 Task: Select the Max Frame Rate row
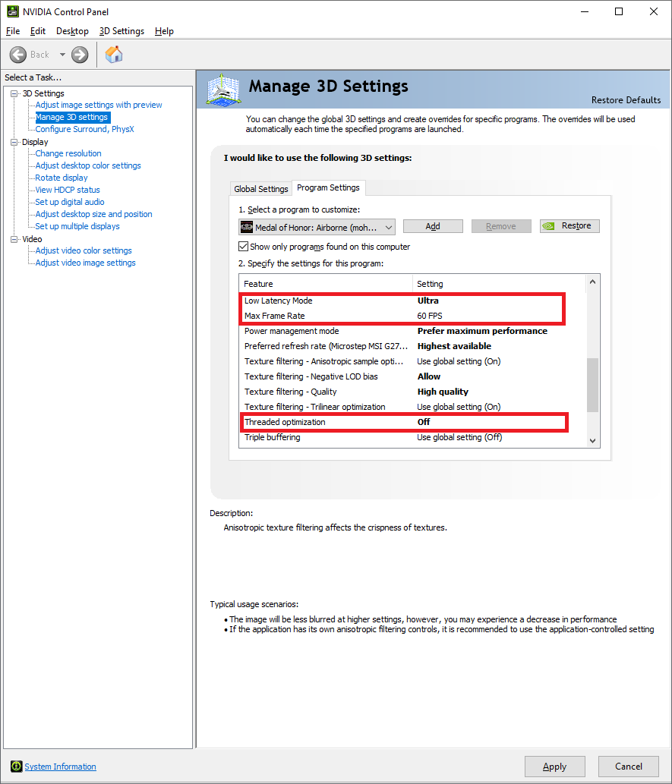[412, 316]
